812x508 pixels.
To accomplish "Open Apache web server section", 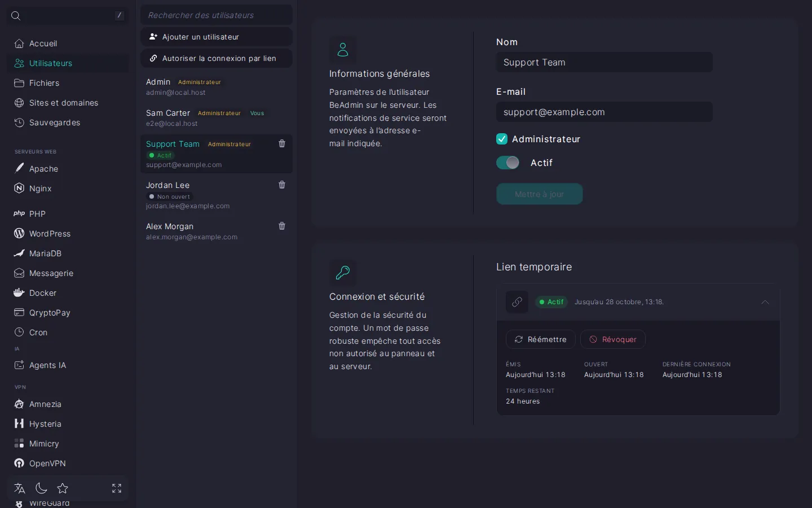I will 68,169.
